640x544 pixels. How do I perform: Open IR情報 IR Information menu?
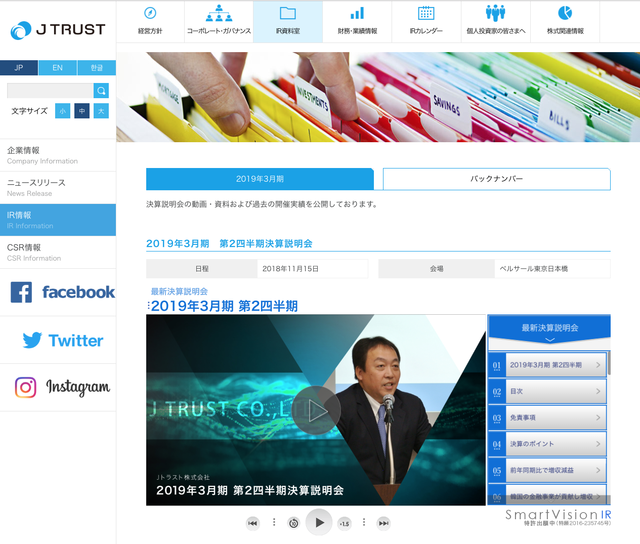pyautogui.click(x=58, y=220)
